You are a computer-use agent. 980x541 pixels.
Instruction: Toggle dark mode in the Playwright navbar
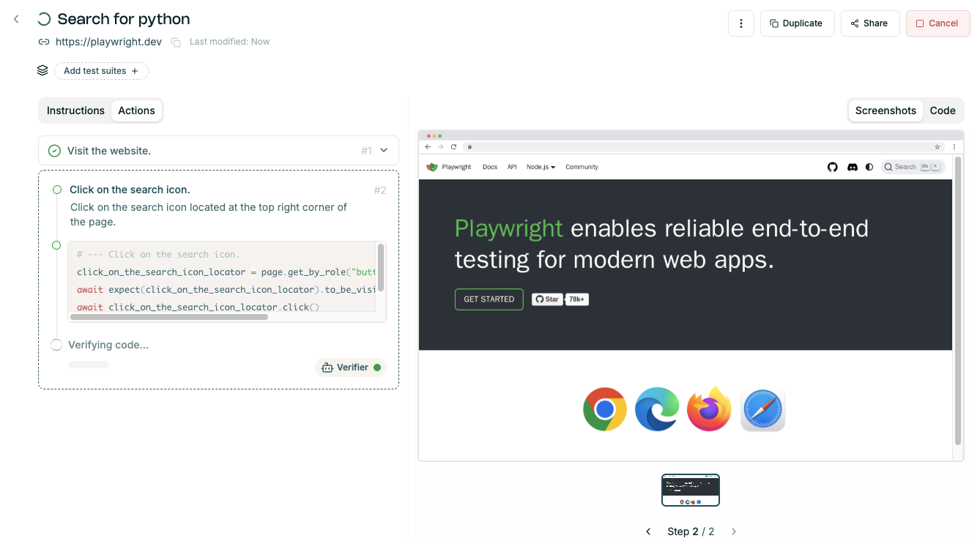(869, 167)
